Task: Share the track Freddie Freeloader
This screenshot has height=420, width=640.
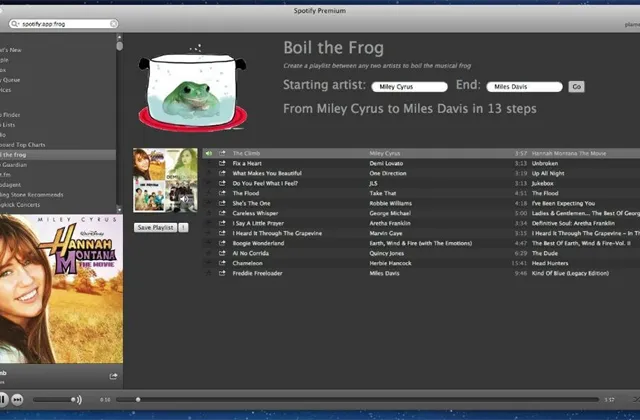Action: click(x=222, y=273)
